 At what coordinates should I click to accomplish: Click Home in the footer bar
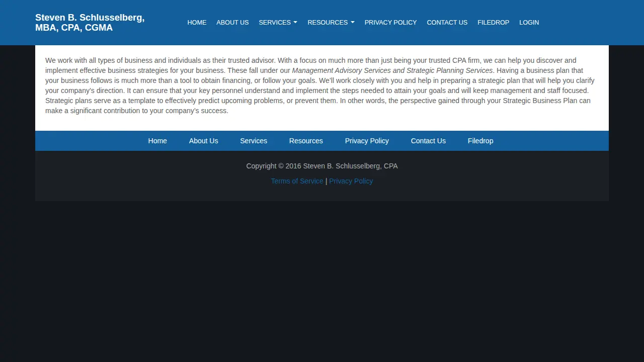pos(157,141)
